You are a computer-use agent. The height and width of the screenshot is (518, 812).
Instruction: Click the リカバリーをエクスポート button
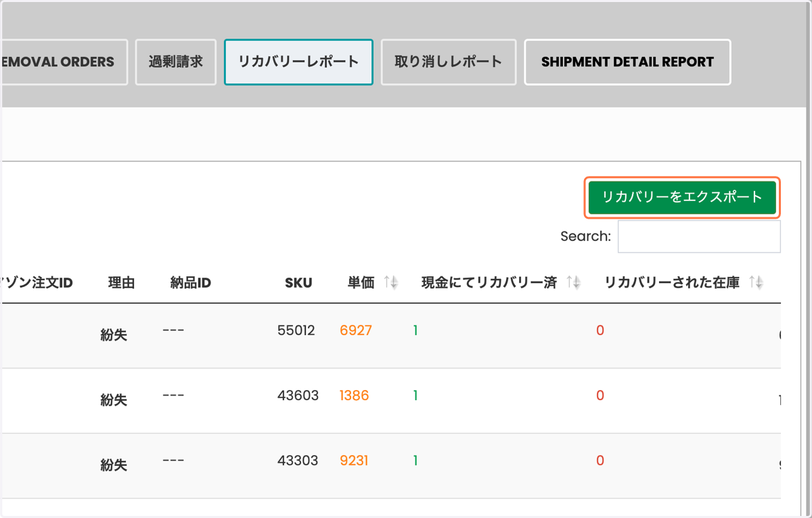(682, 198)
